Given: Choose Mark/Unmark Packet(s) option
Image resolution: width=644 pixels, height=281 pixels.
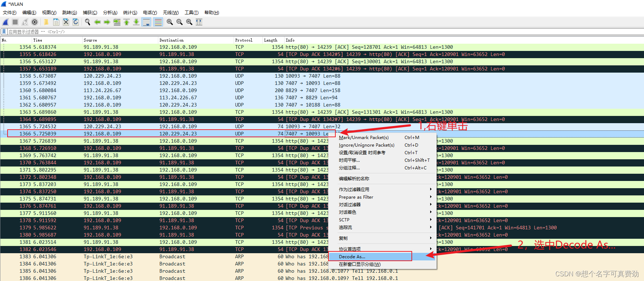Looking at the screenshot, I should (363, 138).
